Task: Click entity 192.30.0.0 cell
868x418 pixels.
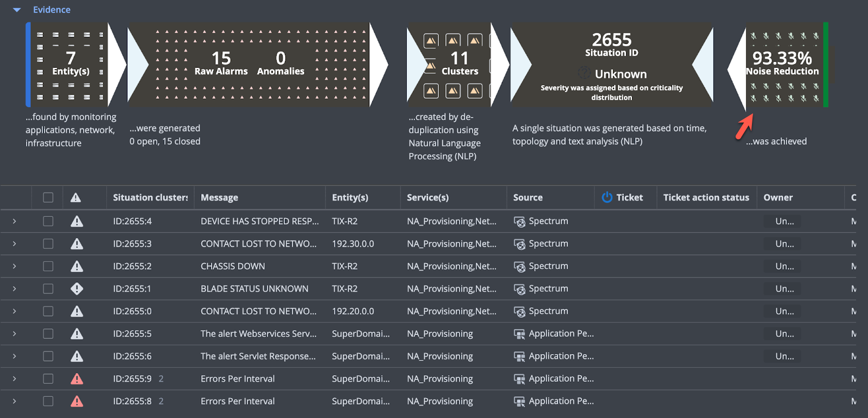Action: [x=353, y=244]
